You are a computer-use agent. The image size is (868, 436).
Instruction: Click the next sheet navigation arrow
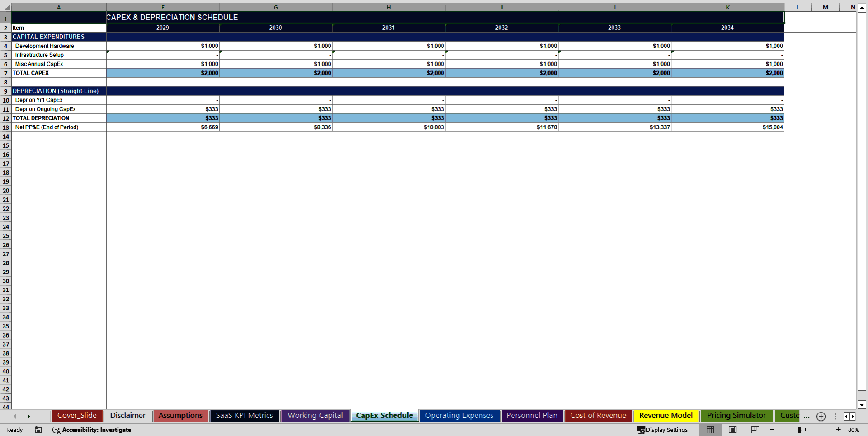29,416
